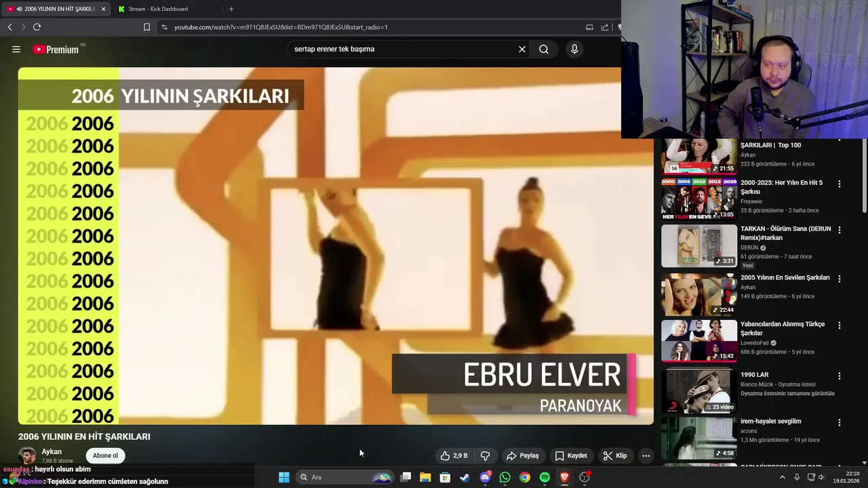The width and height of the screenshot is (868, 488).
Task: Go forward in the browser
Action: (23, 27)
